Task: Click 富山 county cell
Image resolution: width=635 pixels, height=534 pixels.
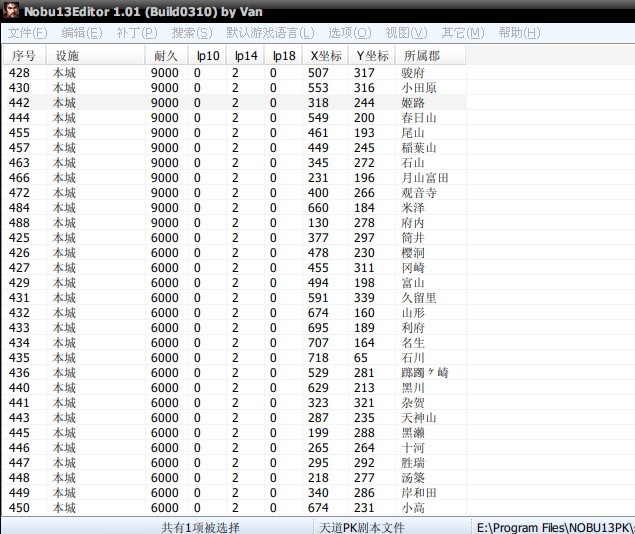Action: click(x=413, y=283)
